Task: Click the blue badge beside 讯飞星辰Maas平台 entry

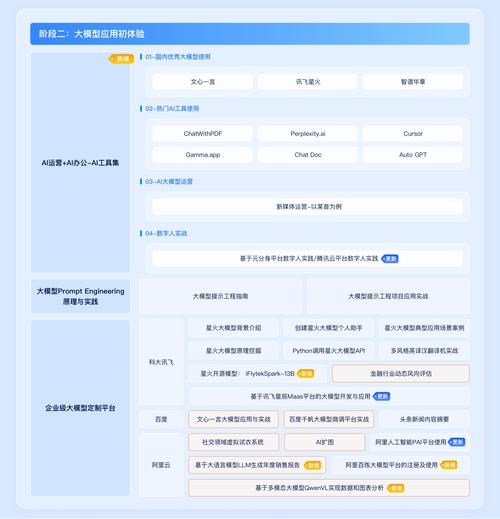Action: pyautogui.click(x=382, y=396)
